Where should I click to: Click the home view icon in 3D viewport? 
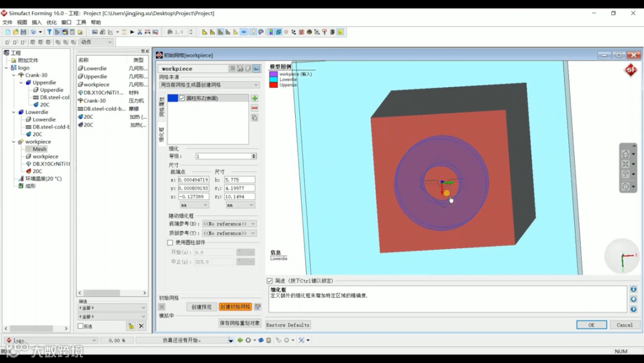[626, 154]
